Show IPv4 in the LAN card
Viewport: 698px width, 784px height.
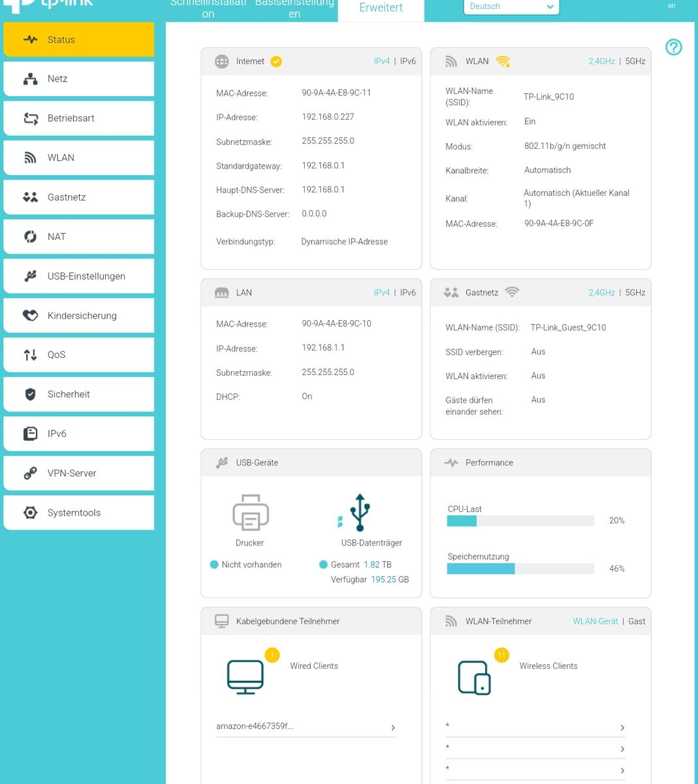tap(382, 293)
